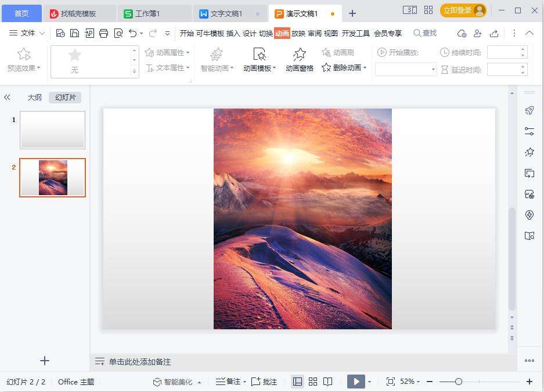Open 动画模板 animation templates
The image size is (544, 392).
tap(260, 60)
